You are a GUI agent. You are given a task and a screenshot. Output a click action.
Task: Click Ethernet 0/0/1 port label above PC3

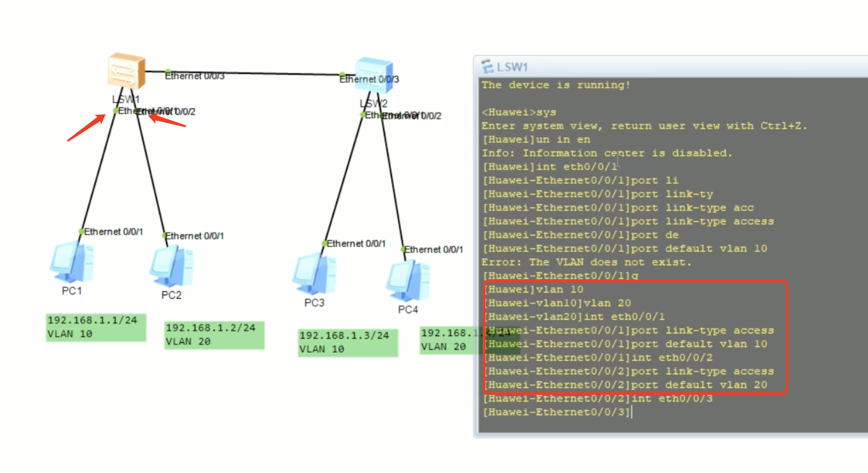355,244
